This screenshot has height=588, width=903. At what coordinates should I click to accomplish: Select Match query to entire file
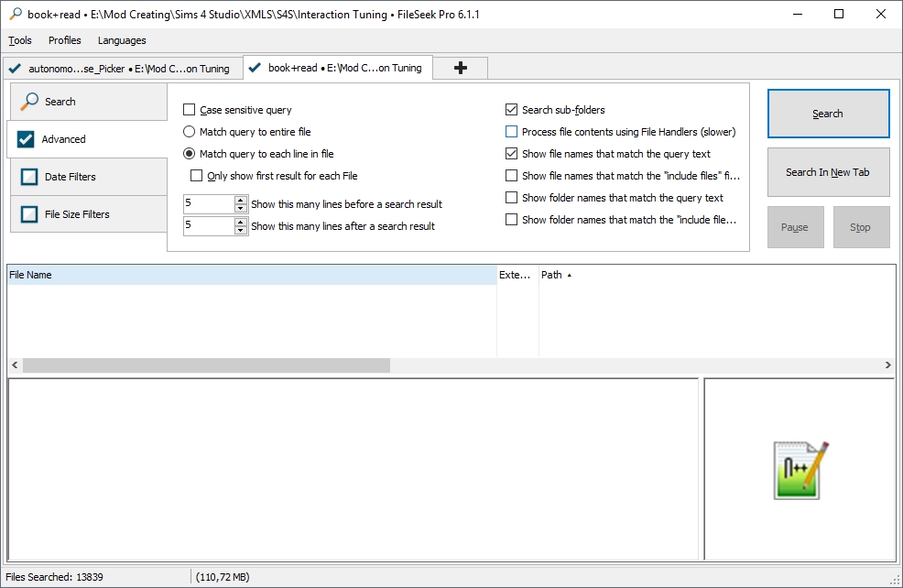pyautogui.click(x=190, y=132)
